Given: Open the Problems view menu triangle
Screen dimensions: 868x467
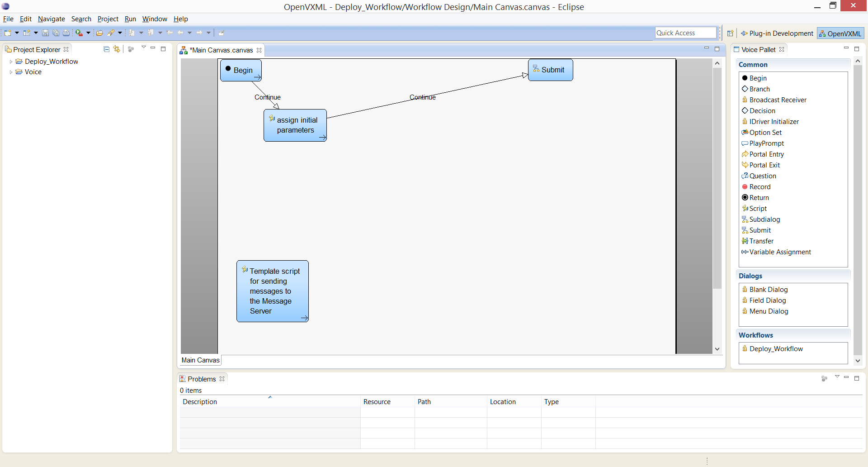Looking at the screenshot, I should pos(837,377).
